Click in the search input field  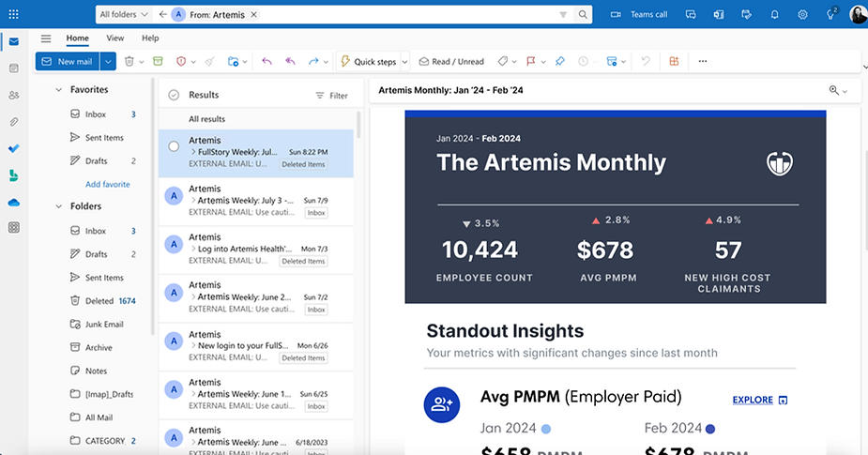point(407,15)
